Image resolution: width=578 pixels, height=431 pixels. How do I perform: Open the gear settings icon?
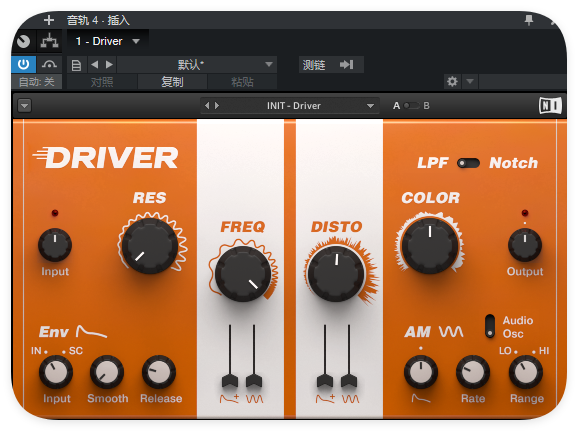point(452,81)
